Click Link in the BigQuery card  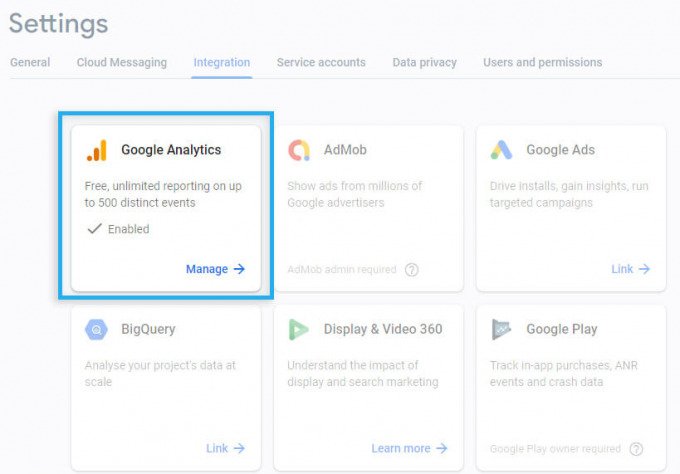pyautogui.click(x=225, y=448)
